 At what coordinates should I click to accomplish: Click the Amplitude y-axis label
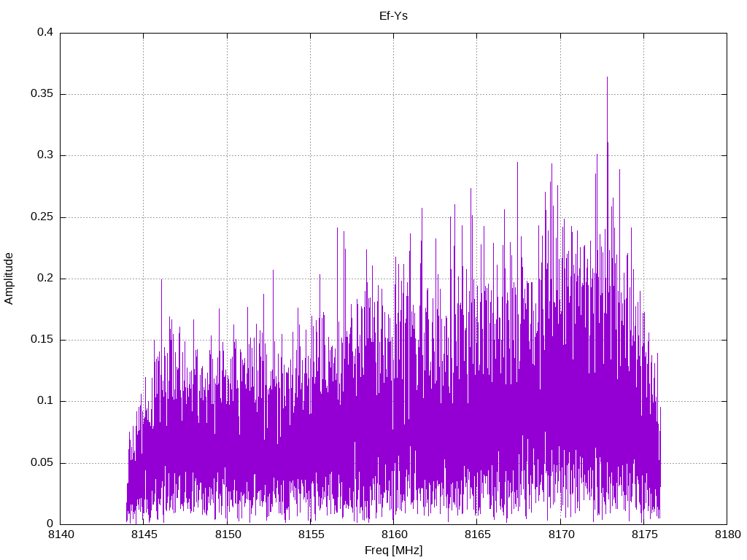[x=9, y=279]
